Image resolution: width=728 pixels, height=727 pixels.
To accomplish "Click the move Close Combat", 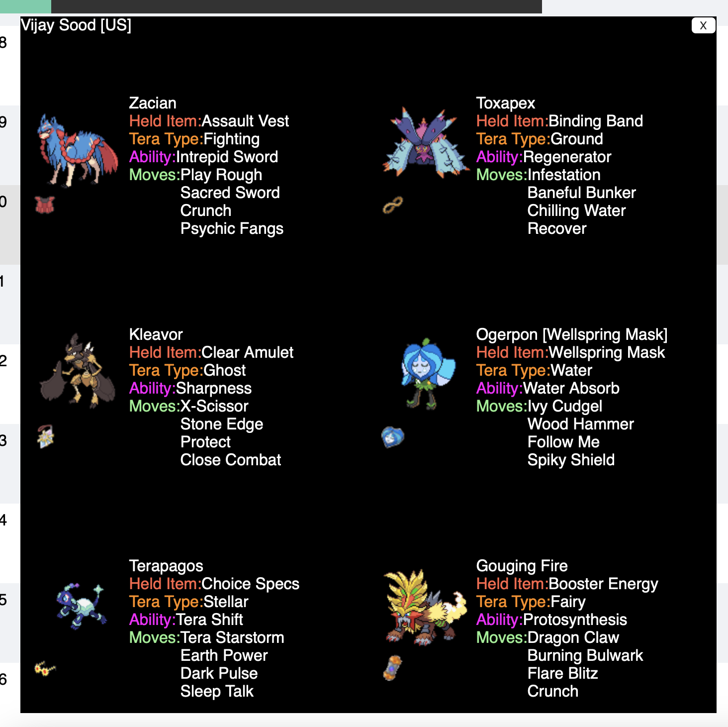I will coord(231,460).
